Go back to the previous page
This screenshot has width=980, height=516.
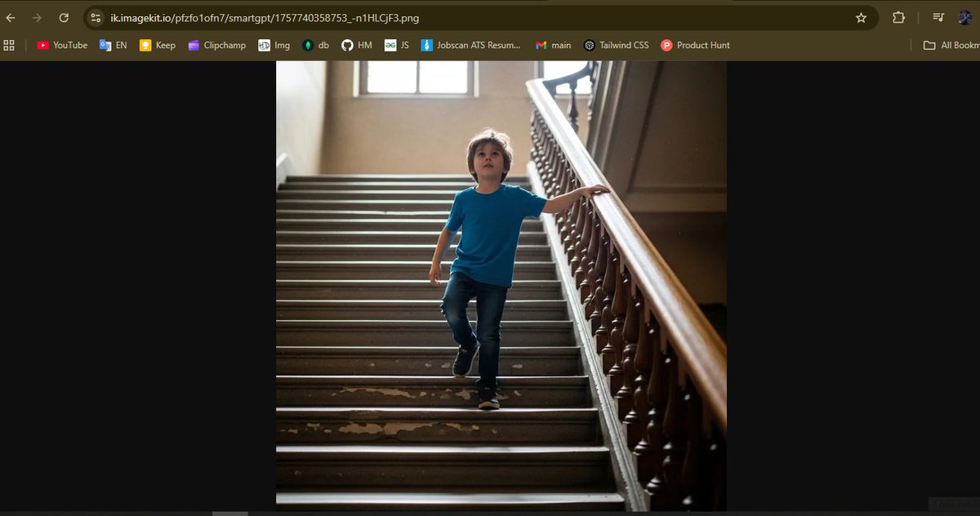[11, 17]
